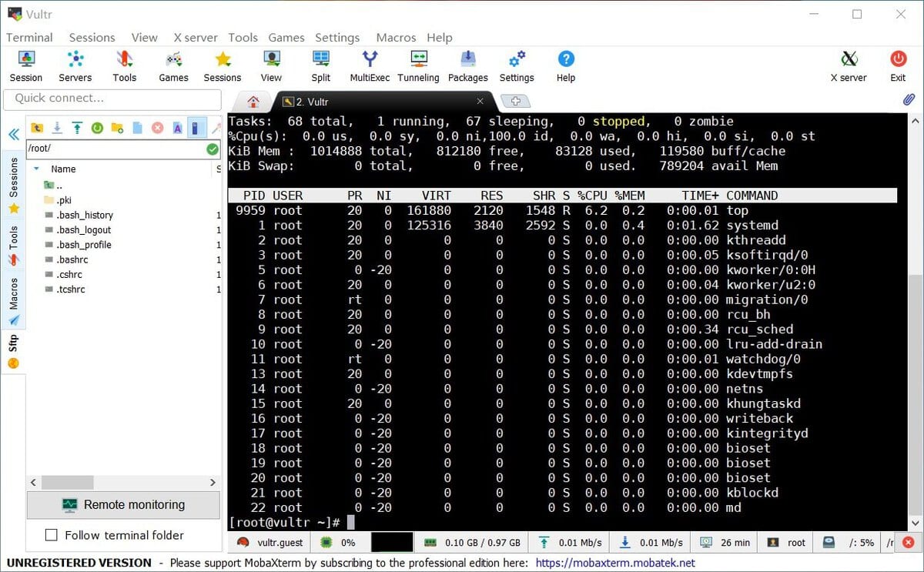Open the home tab icon

pos(253,102)
